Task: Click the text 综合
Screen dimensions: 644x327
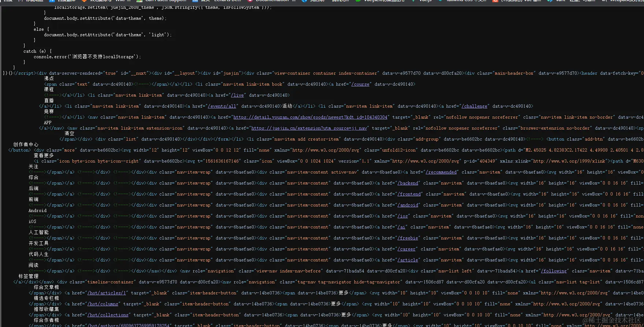Action: [33, 178]
